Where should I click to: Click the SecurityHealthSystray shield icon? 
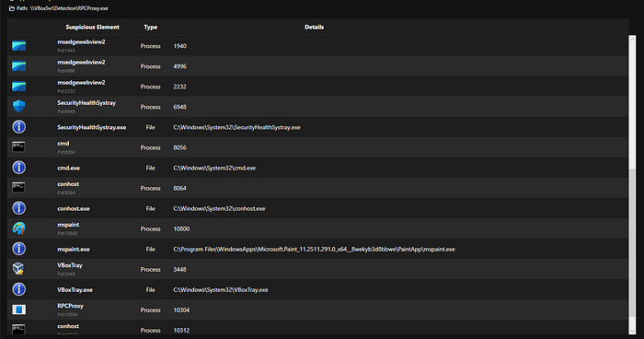19,107
